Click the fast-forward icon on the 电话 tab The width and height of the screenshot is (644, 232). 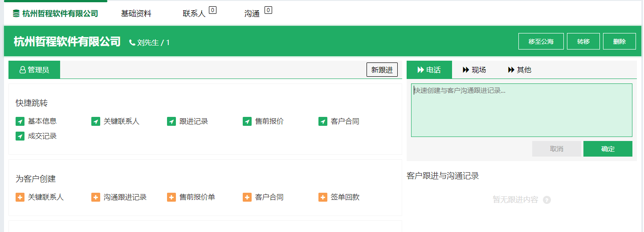click(420, 70)
